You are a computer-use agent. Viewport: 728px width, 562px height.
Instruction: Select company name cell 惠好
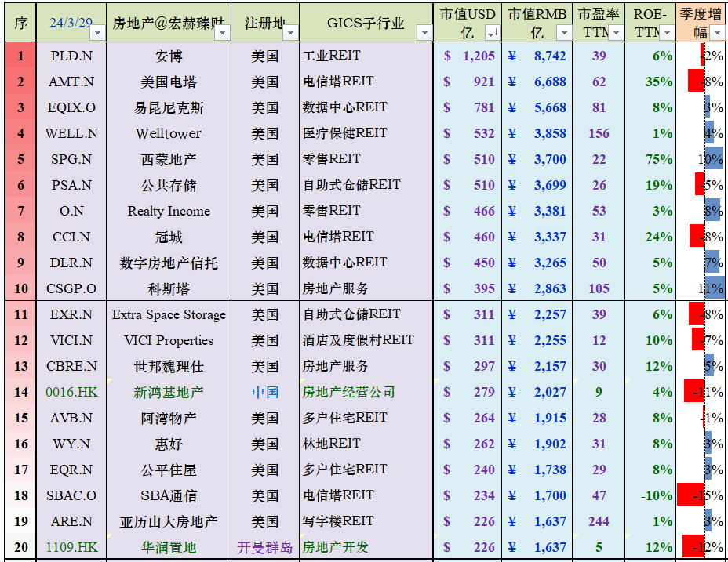click(x=169, y=444)
